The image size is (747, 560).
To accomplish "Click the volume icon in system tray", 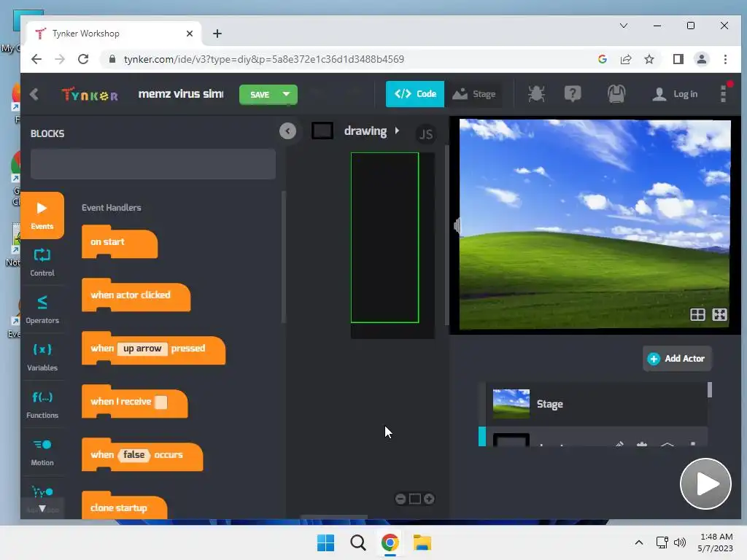I will point(680,542).
